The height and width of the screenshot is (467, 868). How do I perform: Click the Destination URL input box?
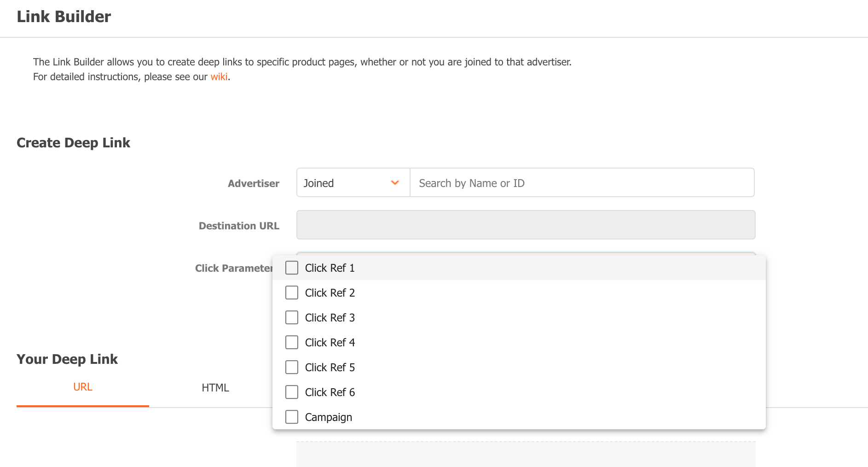526,225
